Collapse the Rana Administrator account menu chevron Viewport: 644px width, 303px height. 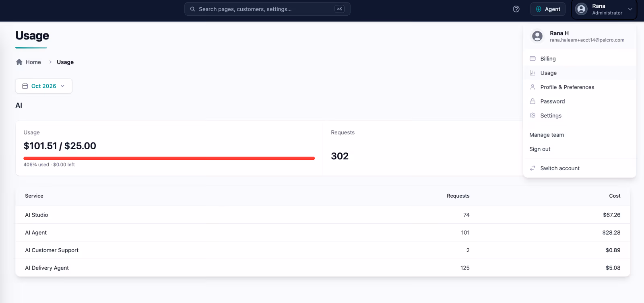pyautogui.click(x=630, y=9)
